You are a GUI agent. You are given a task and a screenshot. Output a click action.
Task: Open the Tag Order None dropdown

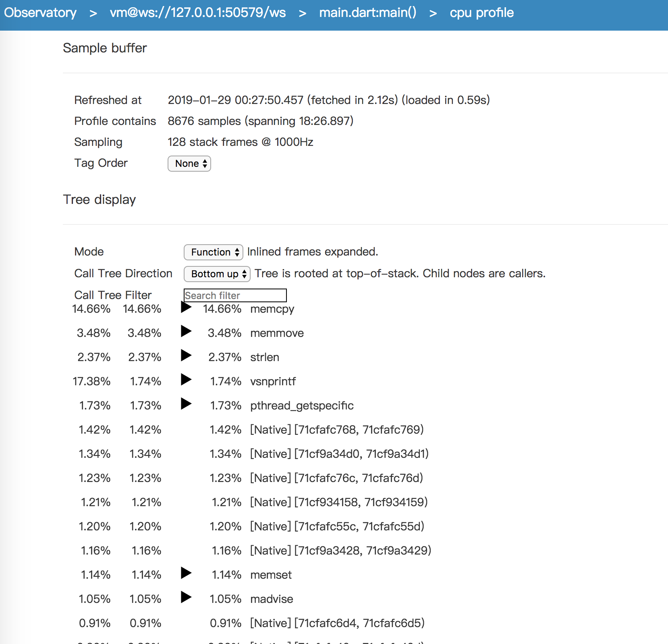coord(189,164)
